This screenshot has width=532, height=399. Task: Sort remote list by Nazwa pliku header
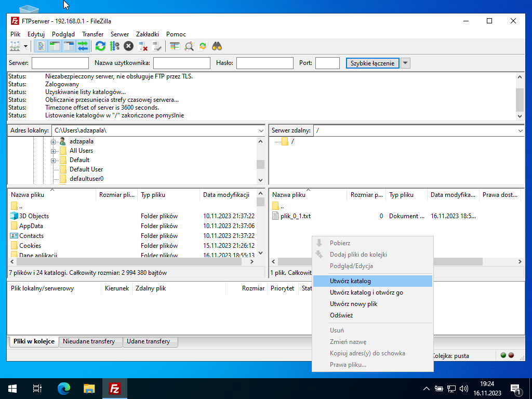tap(308, 195)
